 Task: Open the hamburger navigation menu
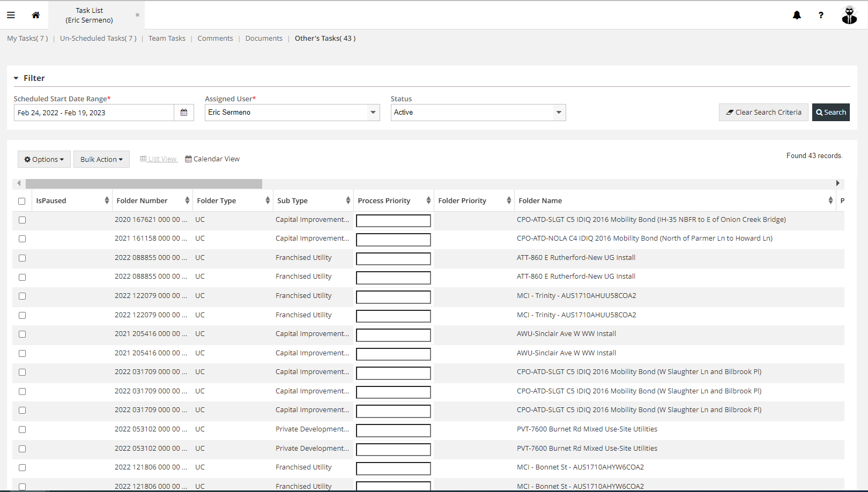tap(11, 14)
